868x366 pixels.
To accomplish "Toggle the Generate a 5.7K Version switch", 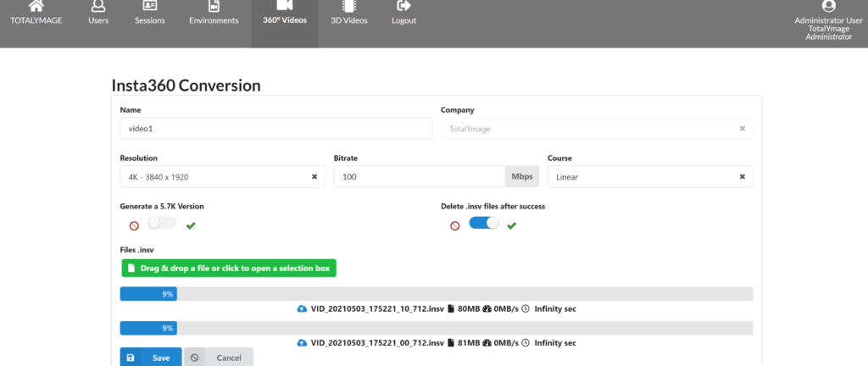I will click(162, 223).
